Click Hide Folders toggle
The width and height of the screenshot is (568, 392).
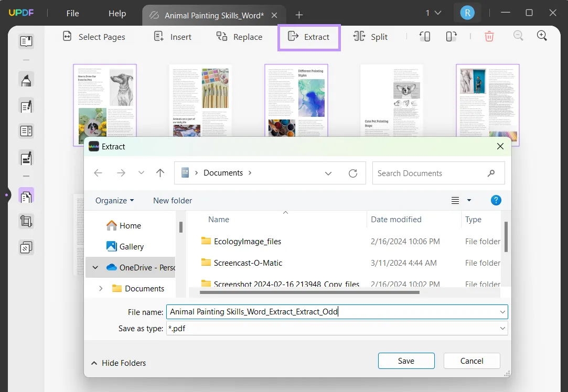119,363
